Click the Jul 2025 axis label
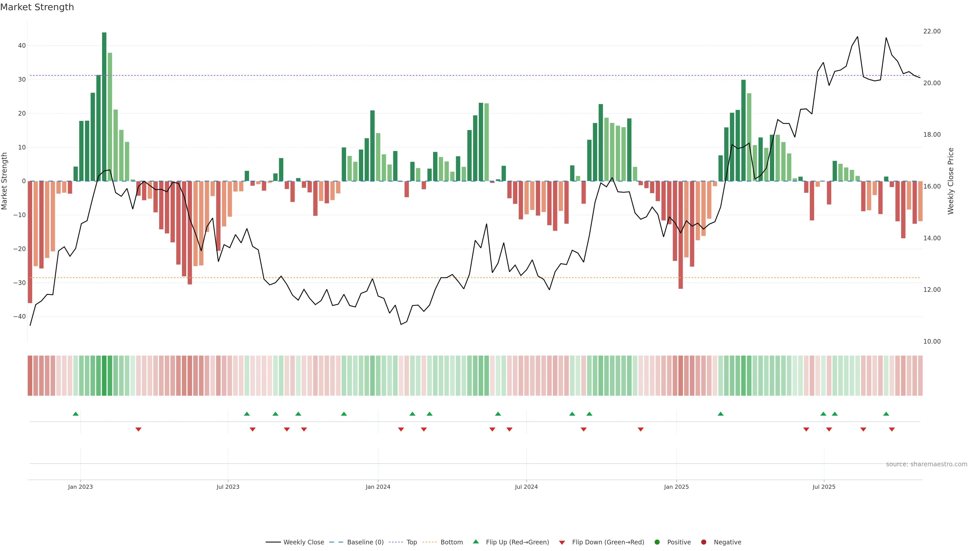Viewport: 980px width, 551px height. 824,487
